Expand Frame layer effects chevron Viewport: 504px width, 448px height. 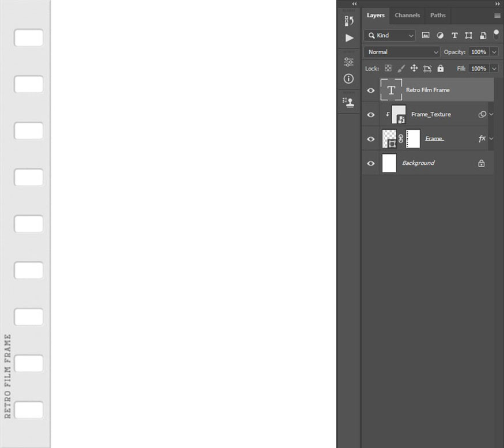[x=491, y=138]
